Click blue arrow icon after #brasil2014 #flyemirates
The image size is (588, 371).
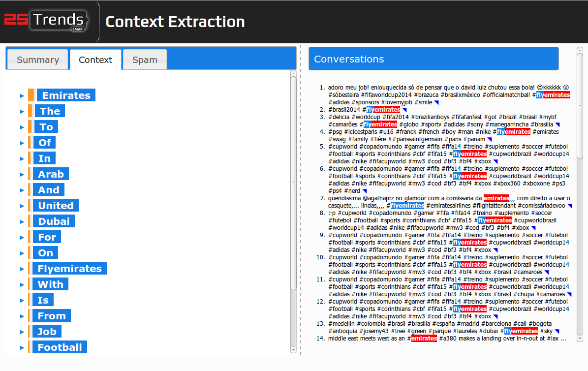click(x=404, y=110)
